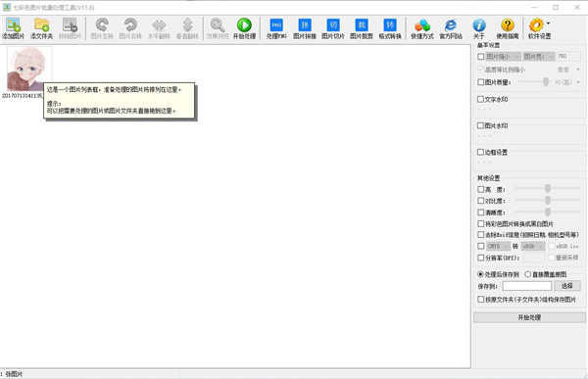Image resolution: width=588 pixels, height=379 pixels.
Task: Click the 选择 (choose folder) button
Action: [567, 286]
